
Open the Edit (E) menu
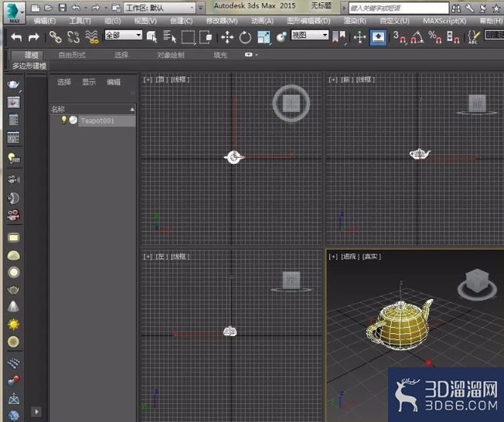(45, 21)
